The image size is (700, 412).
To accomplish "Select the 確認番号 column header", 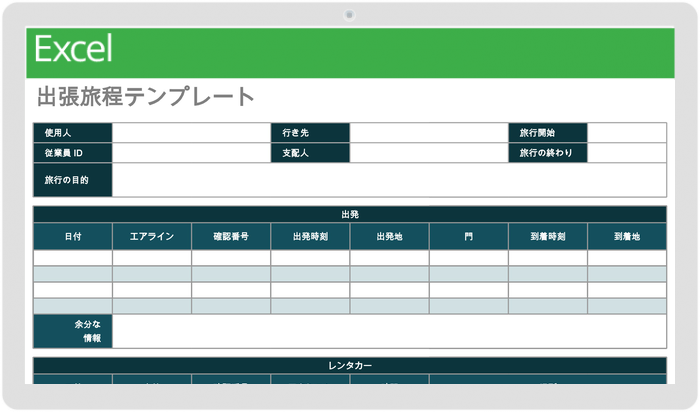I will click(x=231, y=237).
